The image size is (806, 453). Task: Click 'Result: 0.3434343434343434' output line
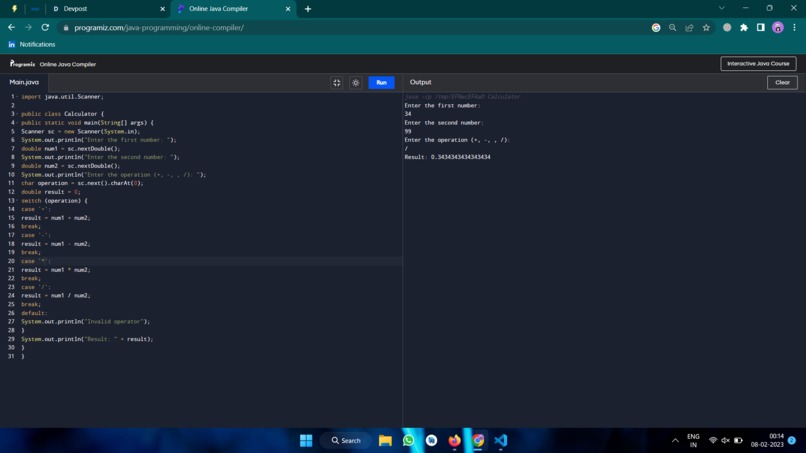click(447, 157)
